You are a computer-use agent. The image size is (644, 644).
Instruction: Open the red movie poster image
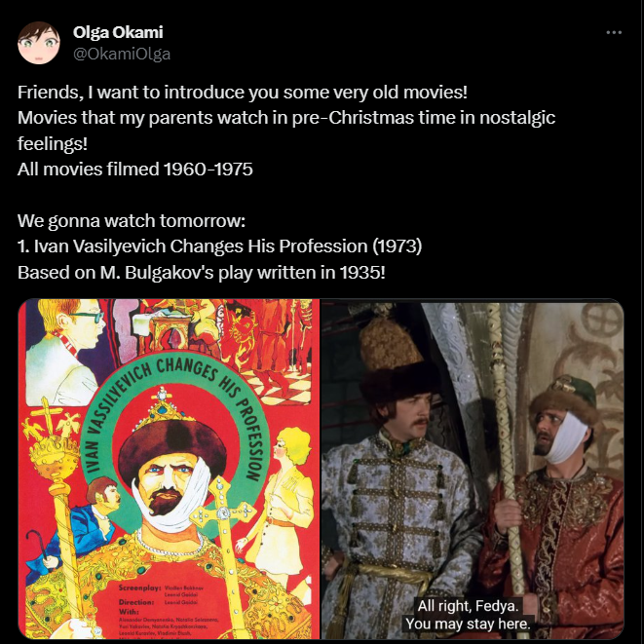[x=169, y=469]
